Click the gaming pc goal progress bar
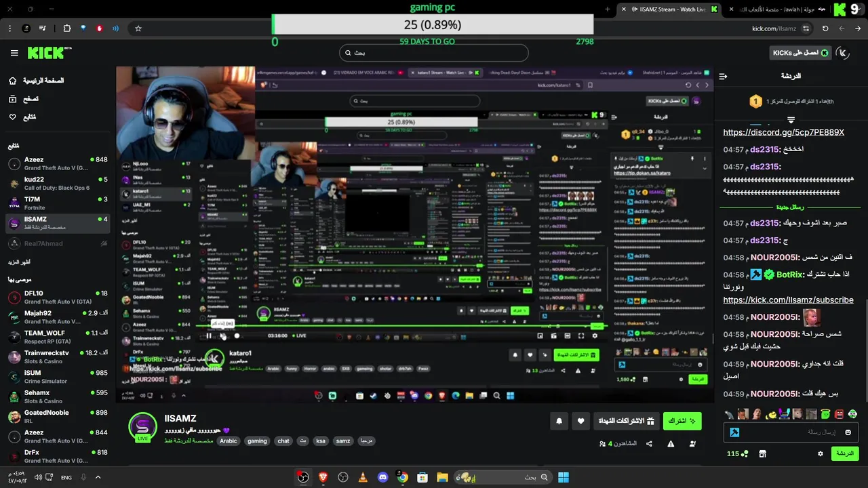This screenshot has height=488, width=868. 433,24
